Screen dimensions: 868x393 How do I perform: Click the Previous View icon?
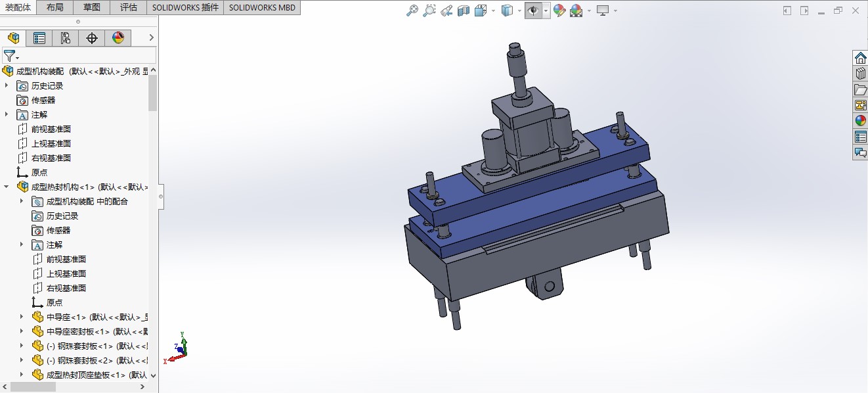[x=446, y=11]
